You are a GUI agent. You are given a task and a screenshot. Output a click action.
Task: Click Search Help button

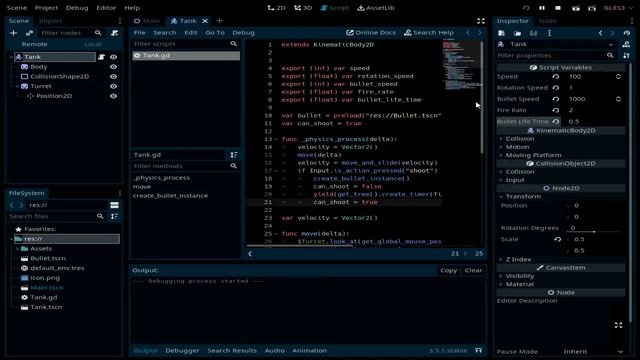[x=429, y=33]
